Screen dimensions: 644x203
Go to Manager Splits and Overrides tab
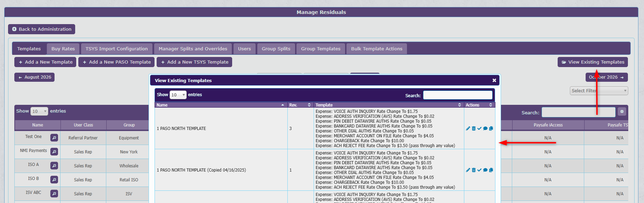[193, 49]
